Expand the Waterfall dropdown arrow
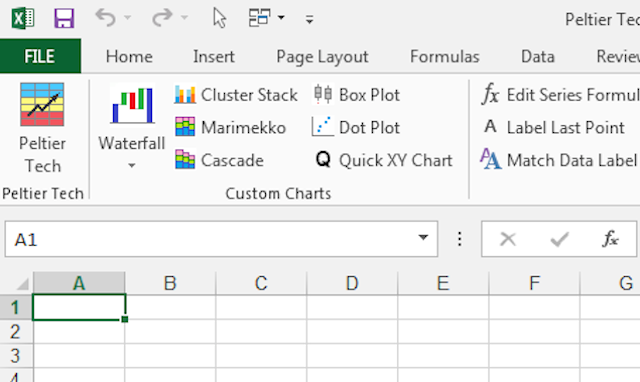 coord(131,166)
